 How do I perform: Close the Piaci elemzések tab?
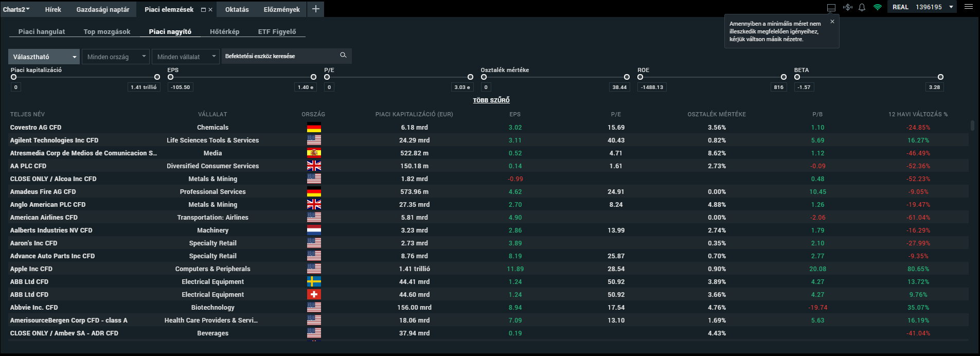[x=210, y=10]
